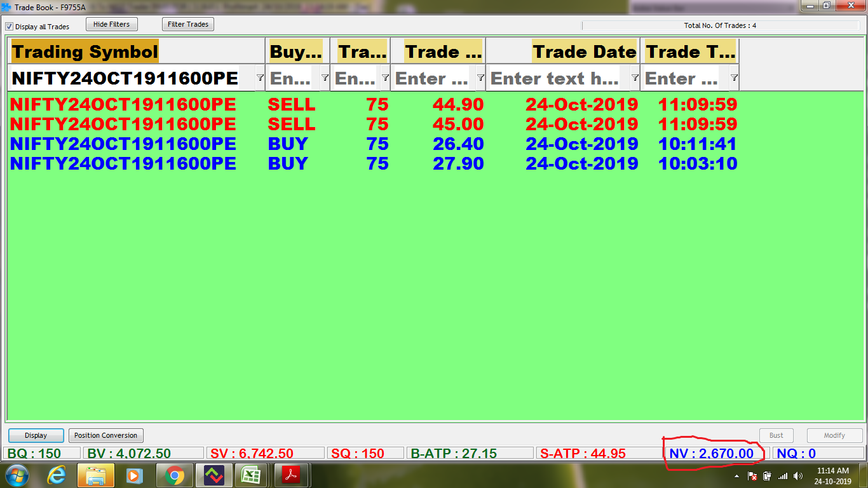Open Internet Explorer from the taskbar
The height and width of the screenshot is (488, 868).
click(x=57, y=475)
